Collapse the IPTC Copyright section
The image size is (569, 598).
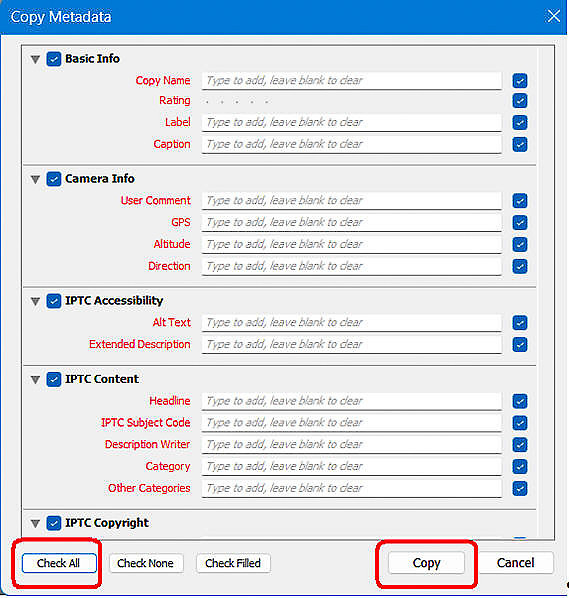tap(35, 524)
